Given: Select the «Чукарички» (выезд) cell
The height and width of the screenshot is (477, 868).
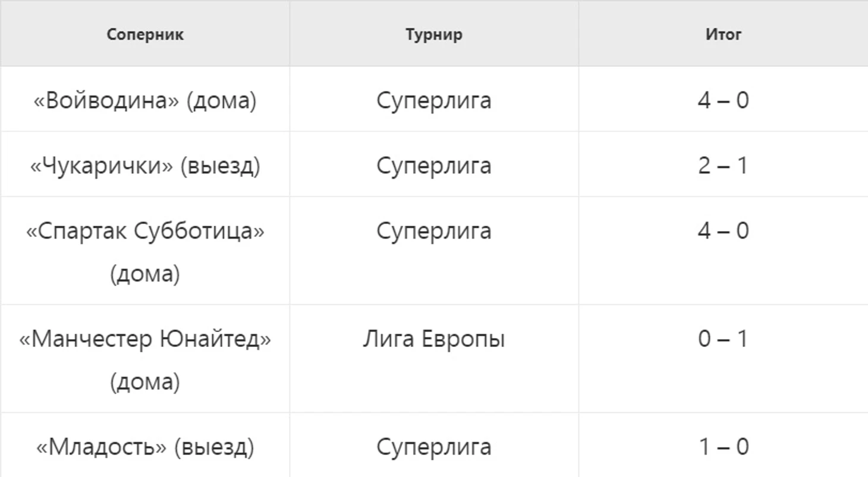Looking at the screenshot, I should tap(145, 164).
